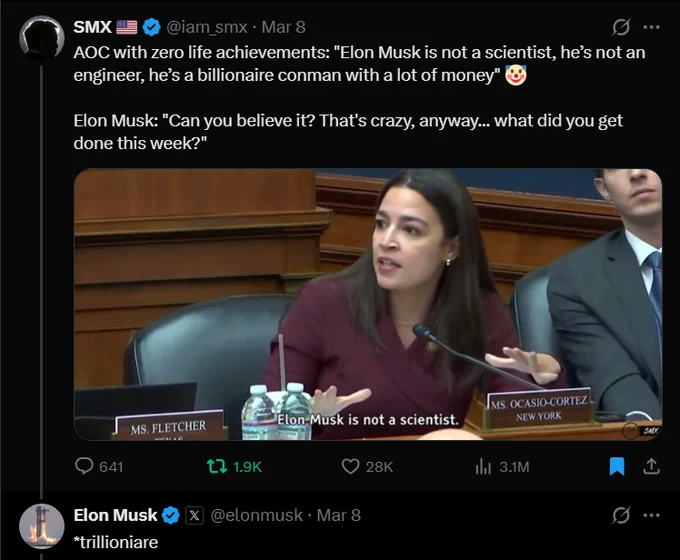Like the SMX post
This screenshot has height=560, width=680.
click(x=367, y=466)
